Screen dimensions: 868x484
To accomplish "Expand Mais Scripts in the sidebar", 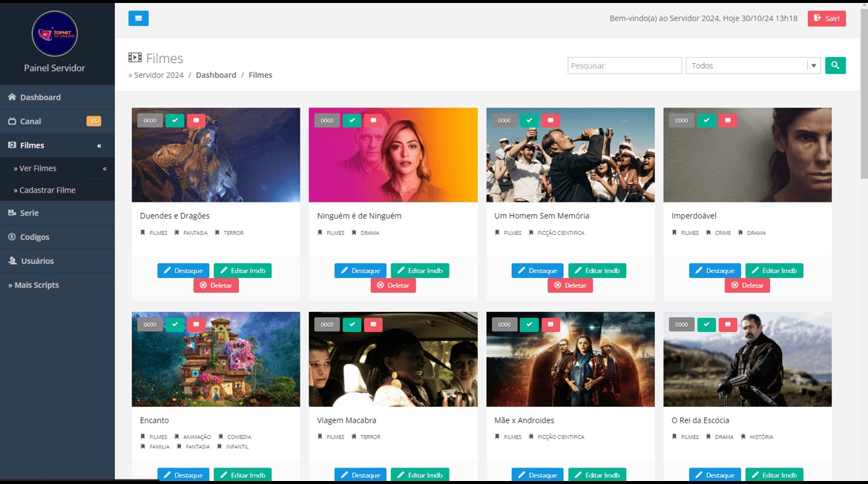I will pyautogui.click(x=58, y=285).
